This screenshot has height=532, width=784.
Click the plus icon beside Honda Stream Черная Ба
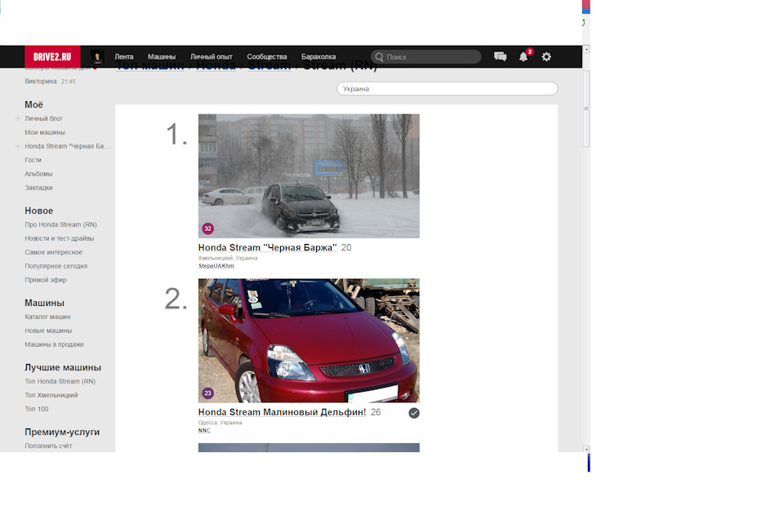pos(18,146)
